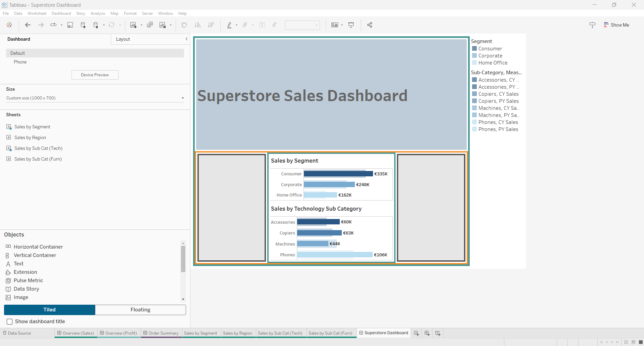Open the Layout pane tab
Viewport: 644px width, 346px height.
point(123,39)
